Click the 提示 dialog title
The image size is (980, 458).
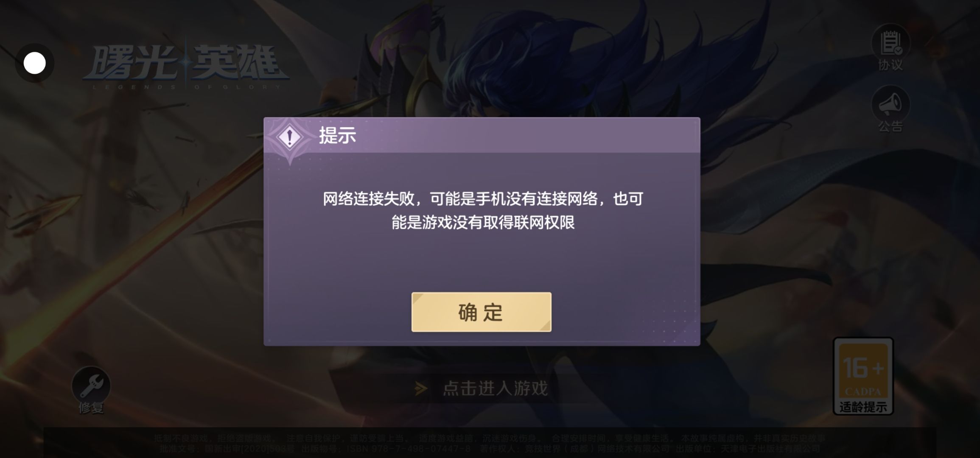(337, 136)
